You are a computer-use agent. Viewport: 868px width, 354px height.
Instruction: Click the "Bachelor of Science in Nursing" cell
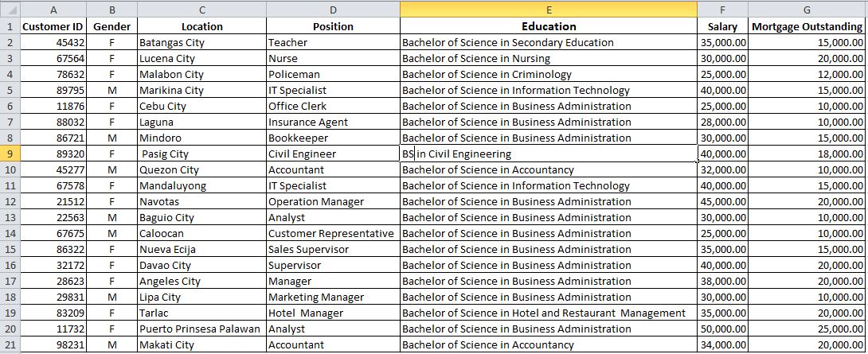point(549,58)
